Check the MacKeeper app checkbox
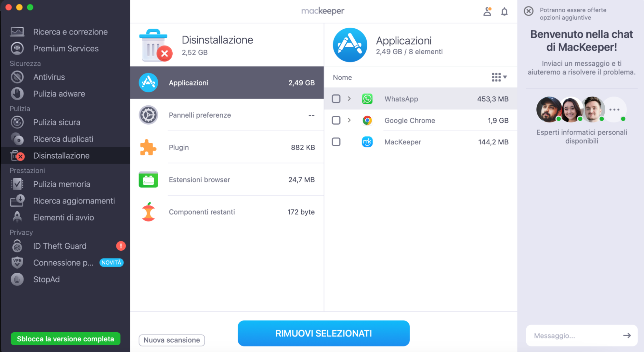The width and height of the screenshot is (644, 352). (x=336, y=142)
